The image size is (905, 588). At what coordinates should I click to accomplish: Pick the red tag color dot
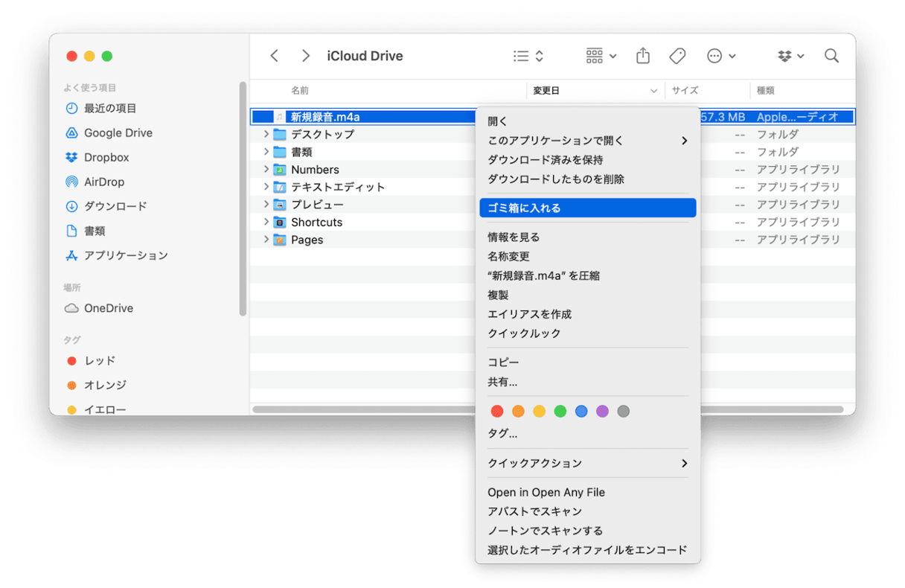497,412
